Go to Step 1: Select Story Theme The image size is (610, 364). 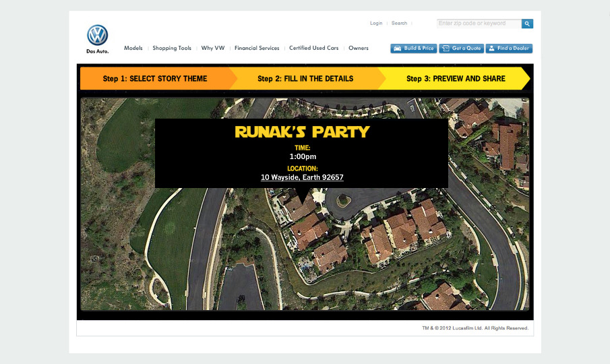(155, 79)
